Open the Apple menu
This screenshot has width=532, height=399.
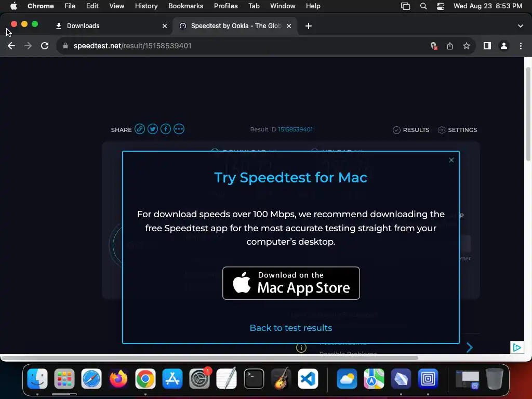click(14, 6)
